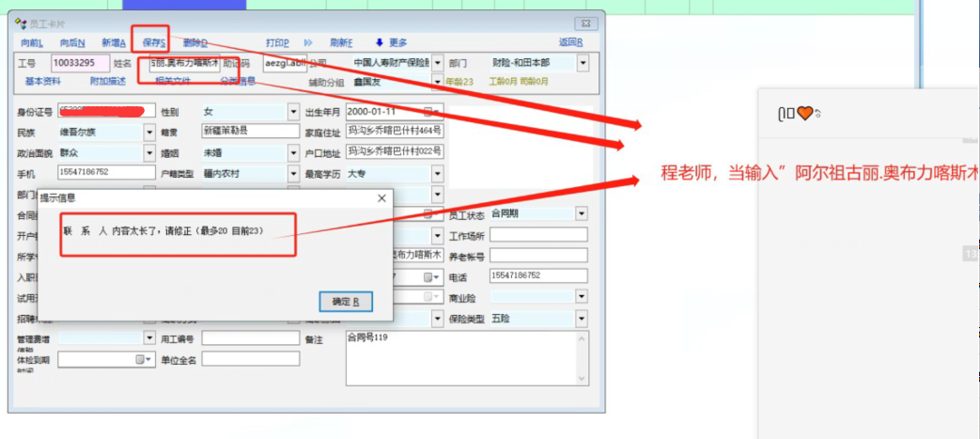Expand the 员工状态 combo box

pos(582,214)
